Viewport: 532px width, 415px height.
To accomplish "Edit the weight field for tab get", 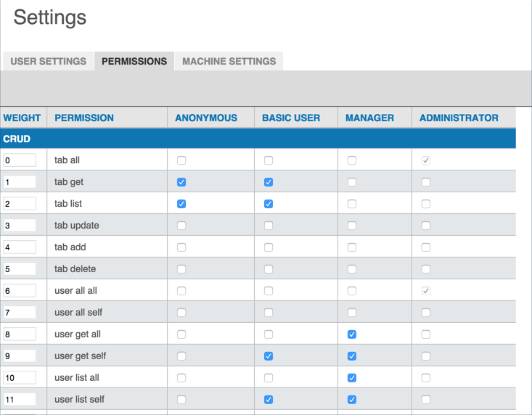I will coord(20,181).
